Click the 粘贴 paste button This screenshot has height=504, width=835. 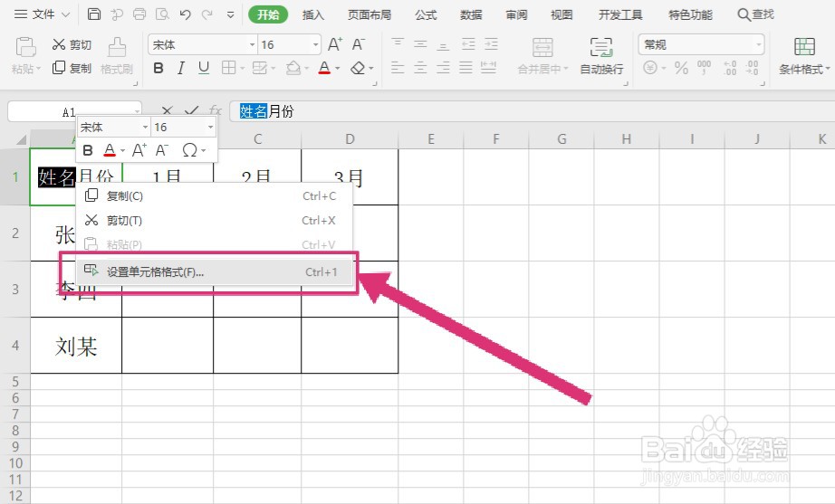[x=25, y=55]
